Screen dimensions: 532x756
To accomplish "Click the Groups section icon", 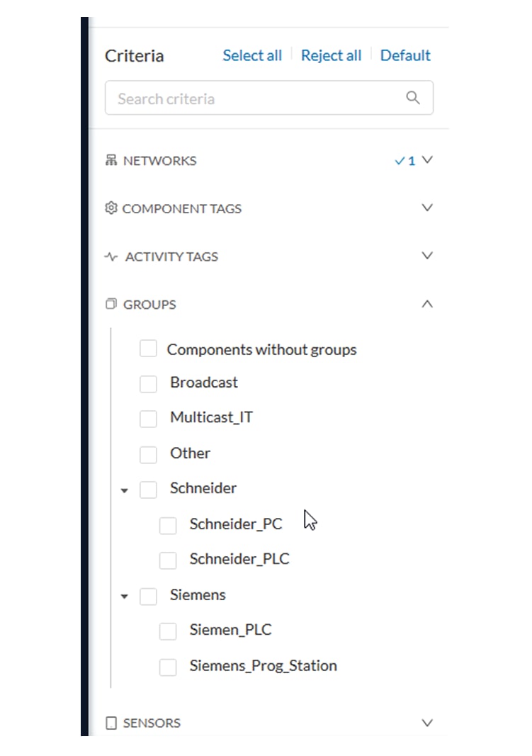I will (111, 304).
